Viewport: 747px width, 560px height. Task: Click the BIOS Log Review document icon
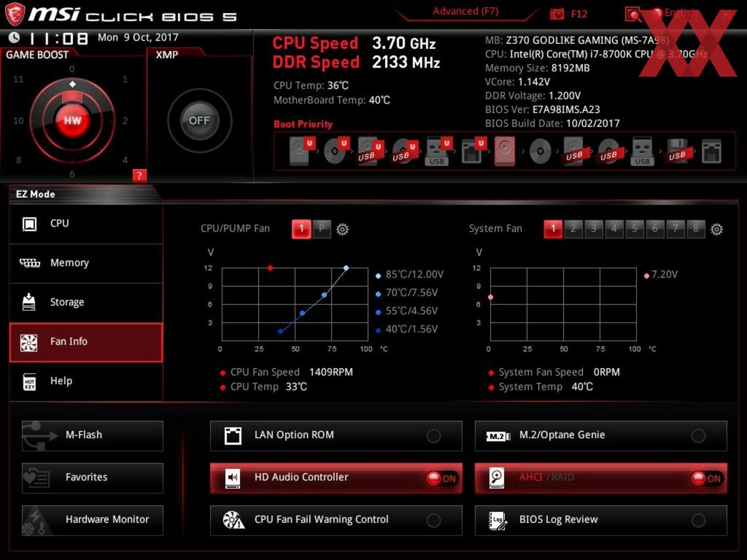click(x=498, y=520)
